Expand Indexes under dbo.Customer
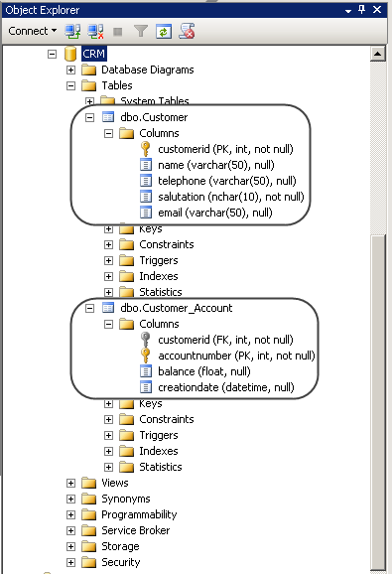 (x=108, y=276)
